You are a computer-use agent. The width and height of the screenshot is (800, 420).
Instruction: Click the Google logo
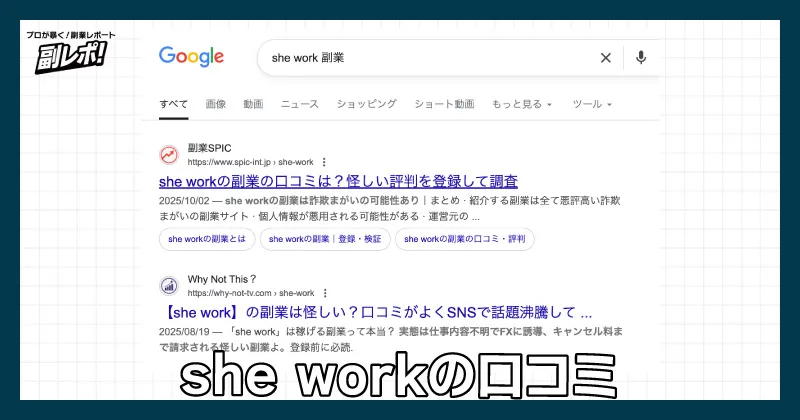pyautogui.click(x=191, y=57)
